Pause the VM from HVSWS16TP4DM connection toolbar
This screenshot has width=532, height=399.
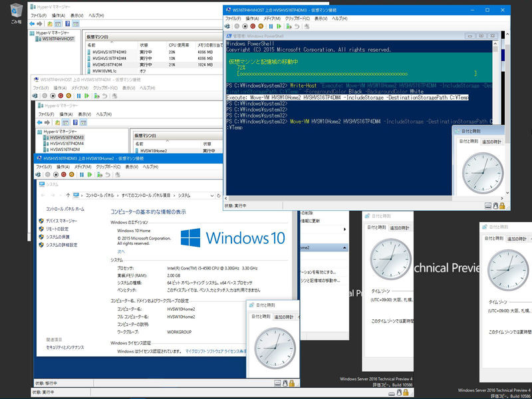click(78, 96)
